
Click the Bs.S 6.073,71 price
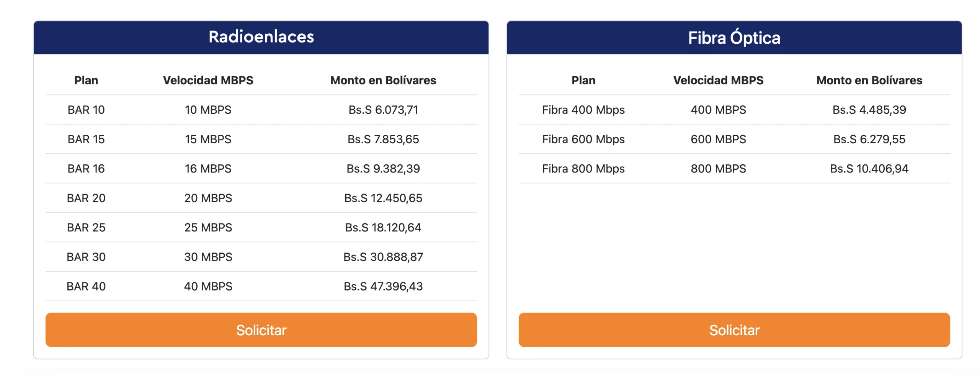point(383,110)
